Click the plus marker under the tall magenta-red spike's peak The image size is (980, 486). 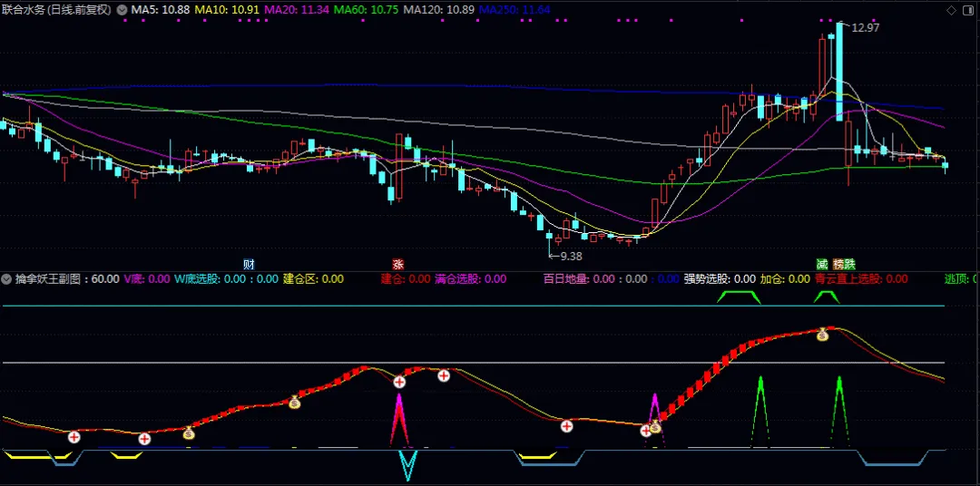399,382
